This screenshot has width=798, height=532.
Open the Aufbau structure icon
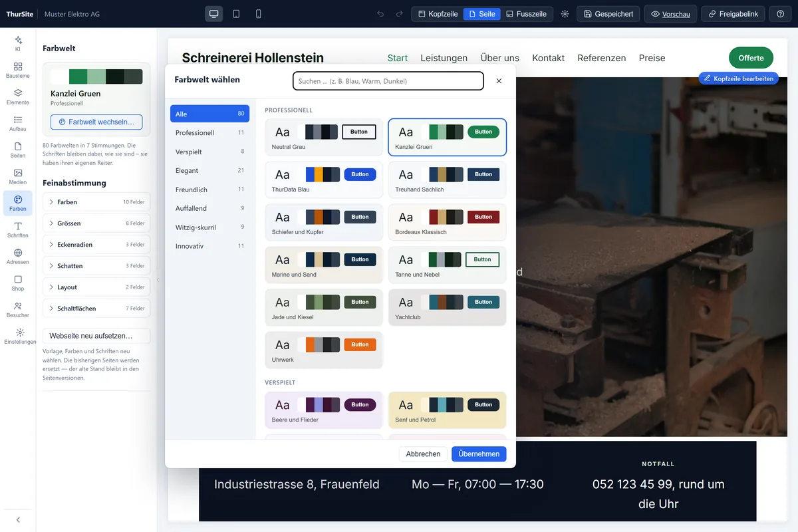pyautogui.click(x=18, y=123)
